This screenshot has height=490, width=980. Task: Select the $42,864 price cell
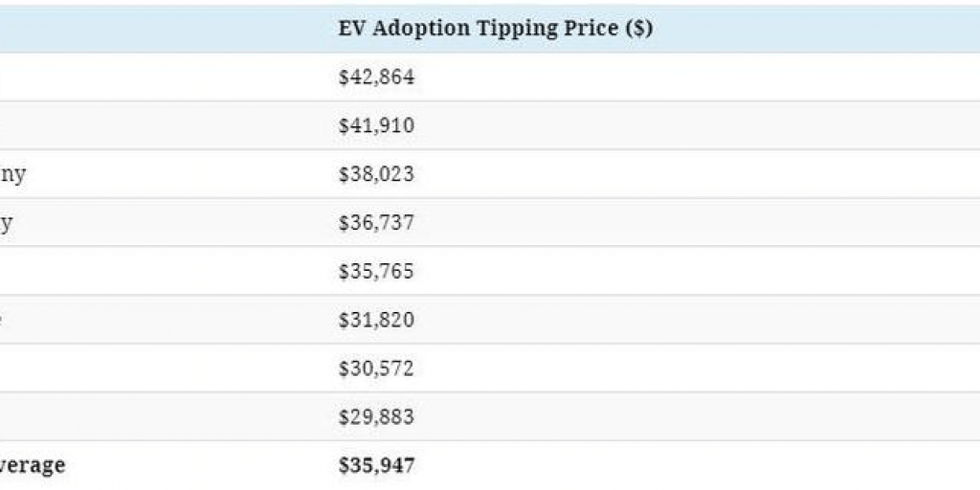(x=376, y=78)
